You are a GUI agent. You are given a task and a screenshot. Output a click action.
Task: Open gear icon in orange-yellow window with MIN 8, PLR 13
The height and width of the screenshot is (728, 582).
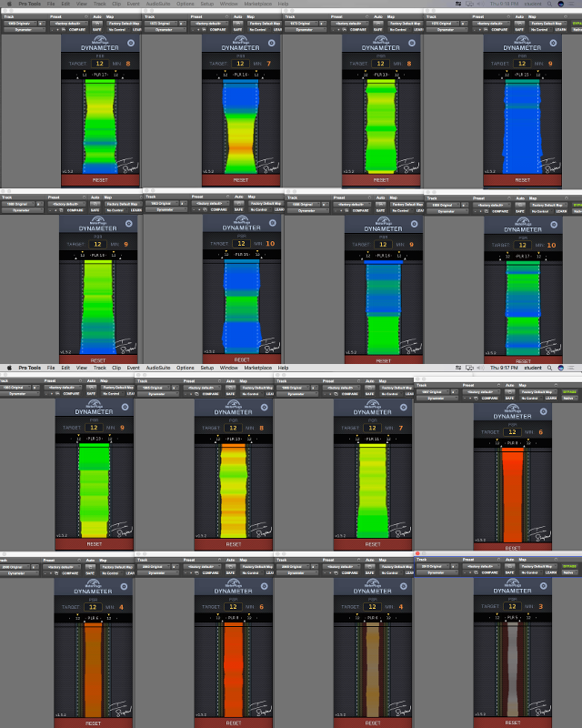(264, 407)
